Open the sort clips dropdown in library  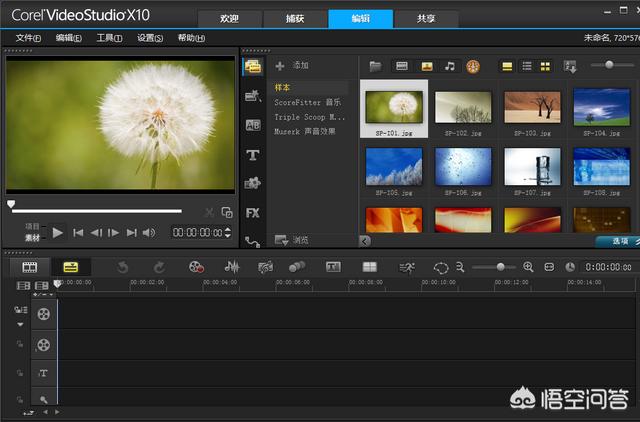click(570, 67)
